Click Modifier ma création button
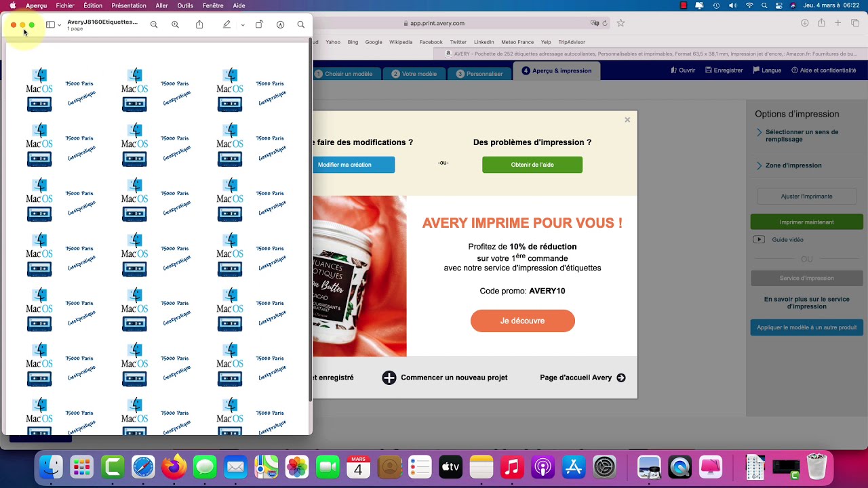 point(354,165)
